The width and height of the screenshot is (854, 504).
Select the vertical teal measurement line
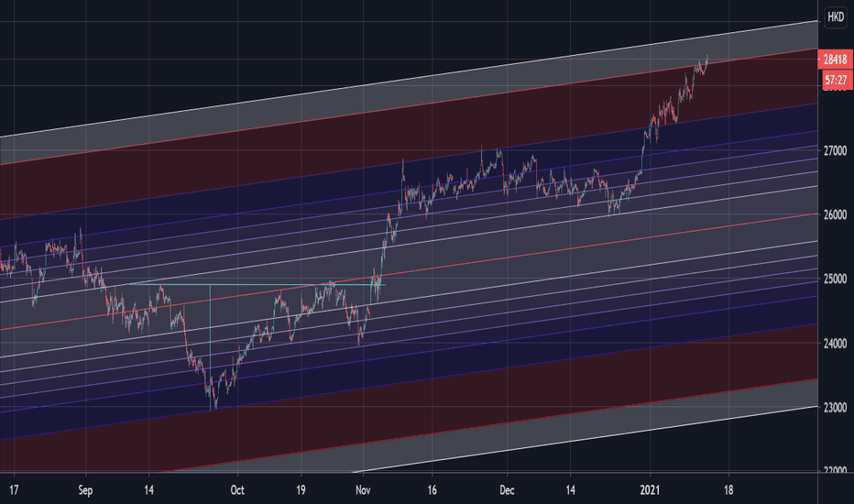(x=210, y=349)
